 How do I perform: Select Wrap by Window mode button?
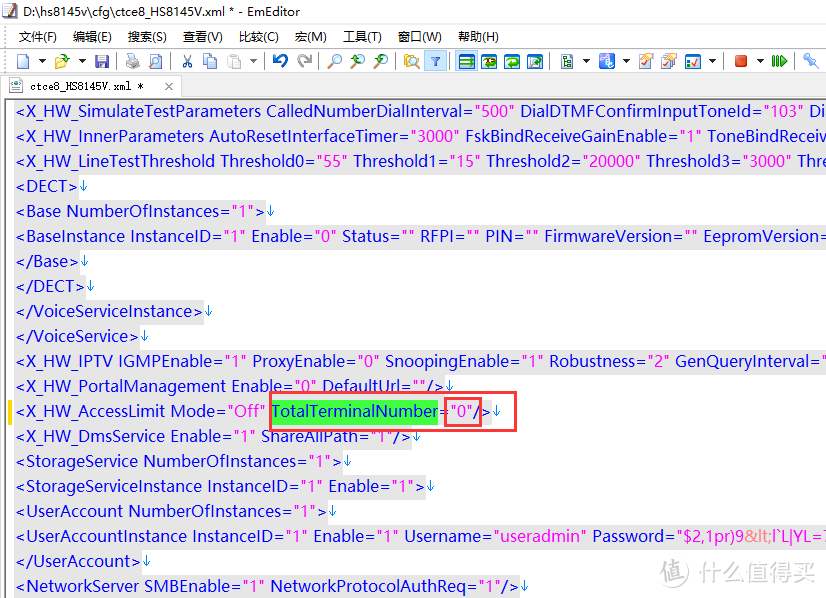513,61
